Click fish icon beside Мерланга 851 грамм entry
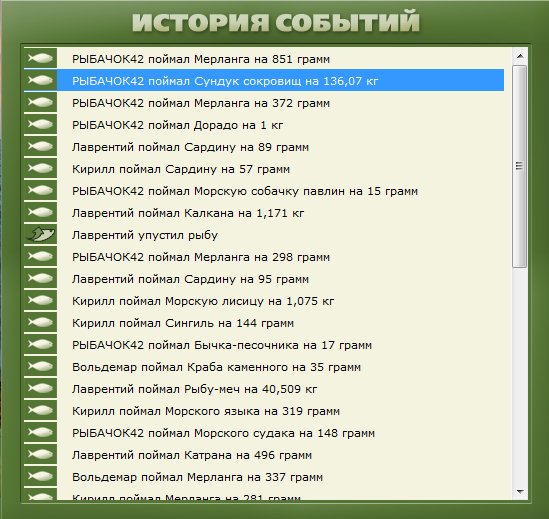 (40, 58)
